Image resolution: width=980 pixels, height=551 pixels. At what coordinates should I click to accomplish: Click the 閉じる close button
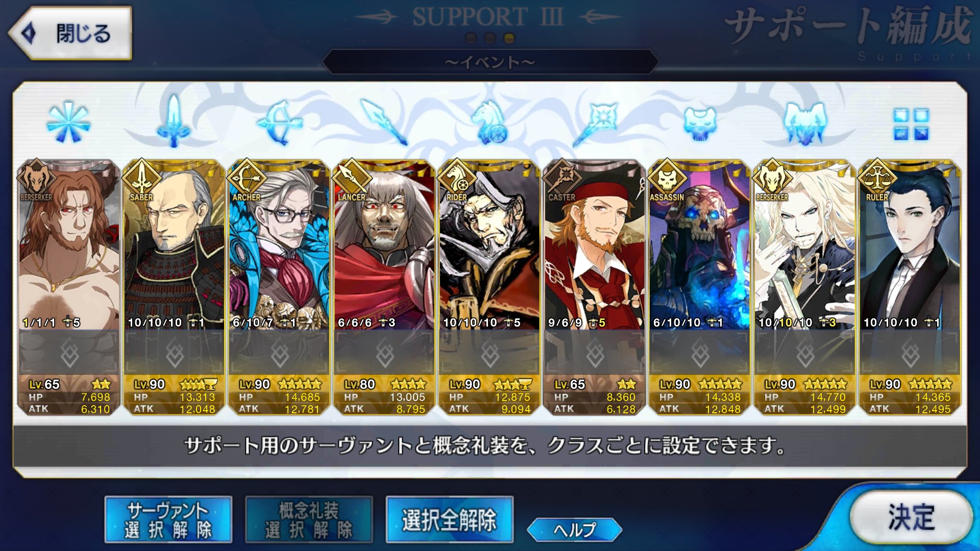coord(70,33)
